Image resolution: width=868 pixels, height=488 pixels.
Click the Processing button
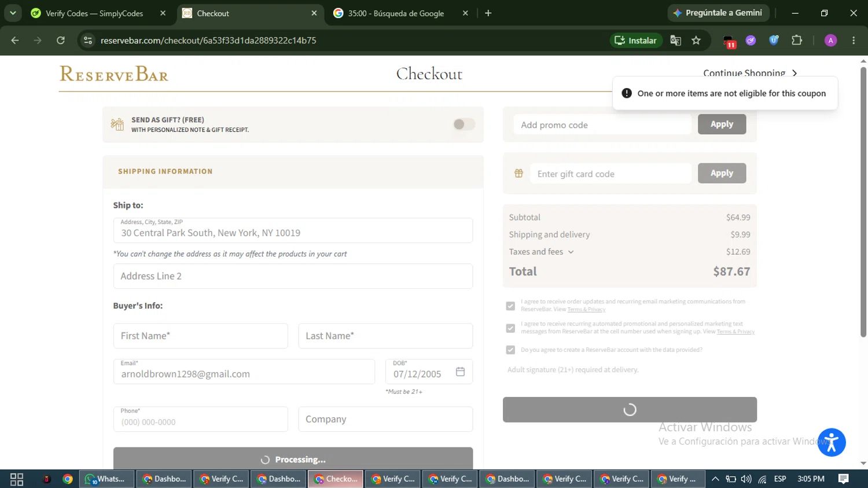tap(293, 458)
